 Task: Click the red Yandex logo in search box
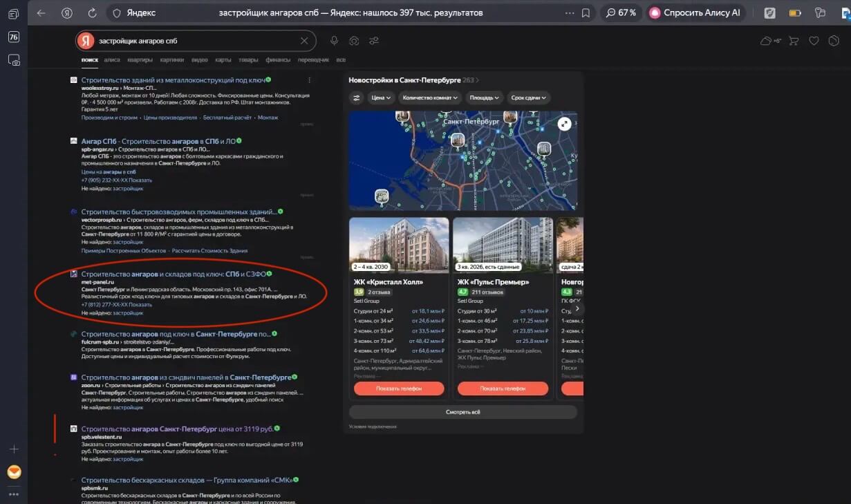(x=86, y=41)
